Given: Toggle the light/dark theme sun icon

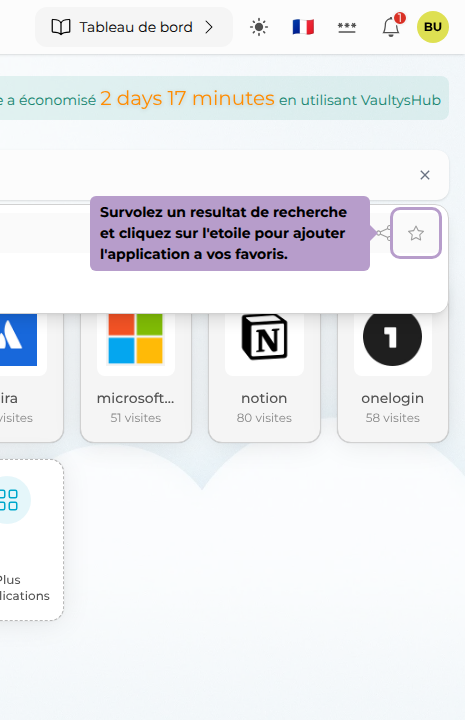Looking at the screenshot, I should [259, 27].
